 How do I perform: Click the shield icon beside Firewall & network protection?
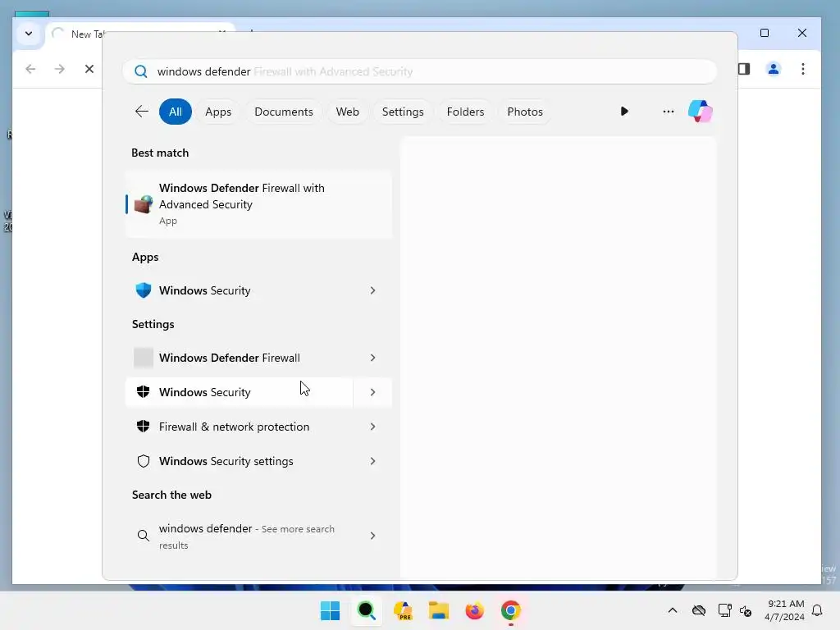(143, 427)
